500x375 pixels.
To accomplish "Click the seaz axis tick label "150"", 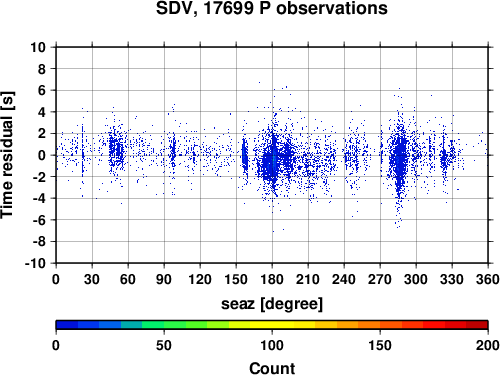I will [x=236, y=279].
